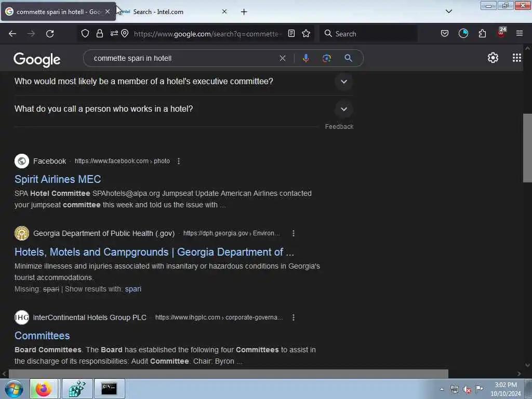Viewport: 532px width, 399px height.
Task: Click the horizontal scrollbar at page bottom
Action: tap(229, 374)
